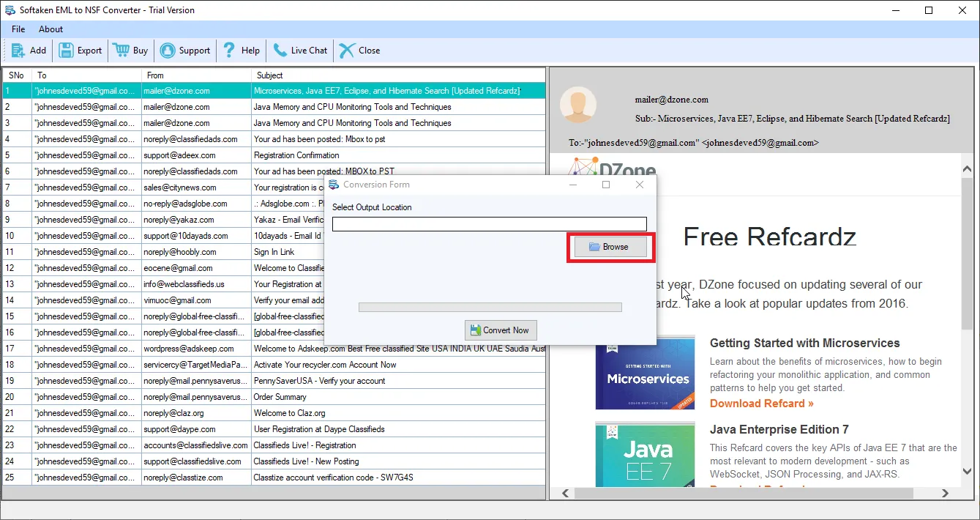
Task: Open Support from the toolbar
Action: pos(185,51)
